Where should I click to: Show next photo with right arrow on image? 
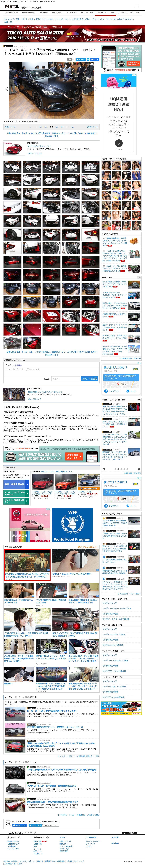tap(96, 89)
